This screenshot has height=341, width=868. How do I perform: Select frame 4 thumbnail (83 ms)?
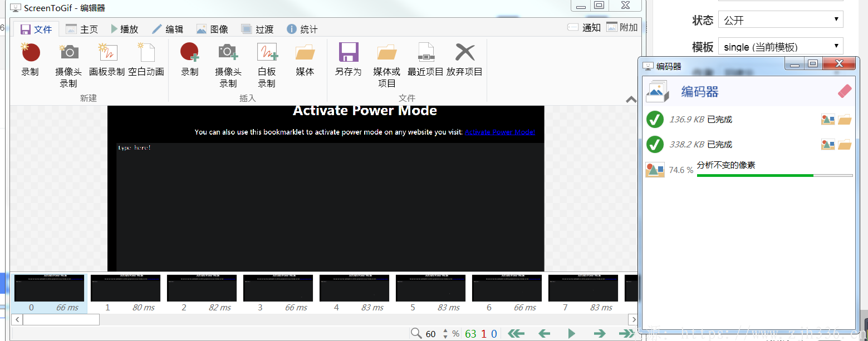point(354,293)
